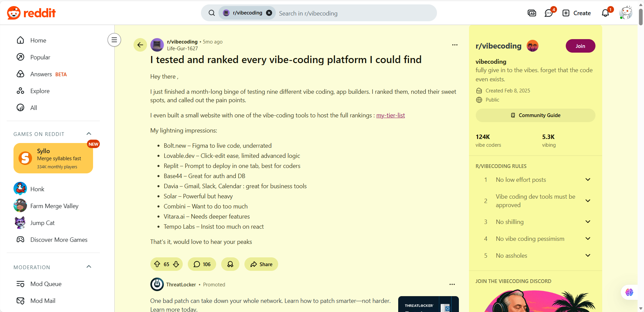The width and height of the screenshot is (644, 312).
Task: Click the Reddit advertise icon
Action: tap(532, 13)
